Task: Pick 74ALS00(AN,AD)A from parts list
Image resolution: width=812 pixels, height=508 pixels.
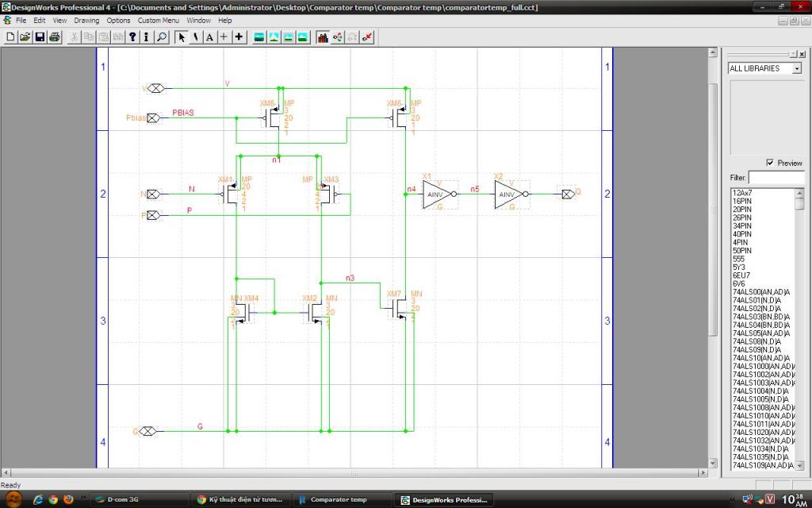Action: pos(761,292)
